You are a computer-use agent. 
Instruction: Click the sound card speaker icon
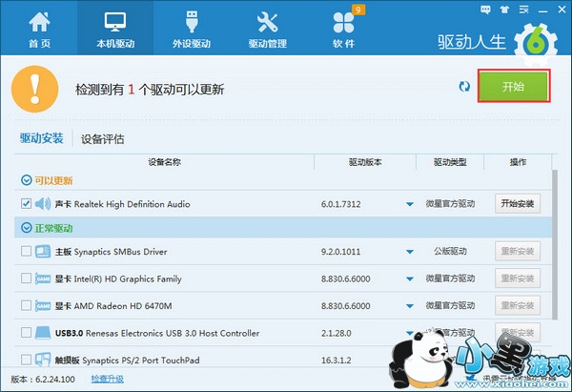pos(43,203)
